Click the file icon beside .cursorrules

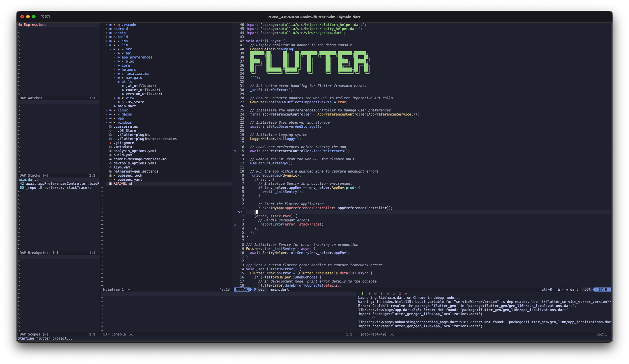[x=110, y=127]
